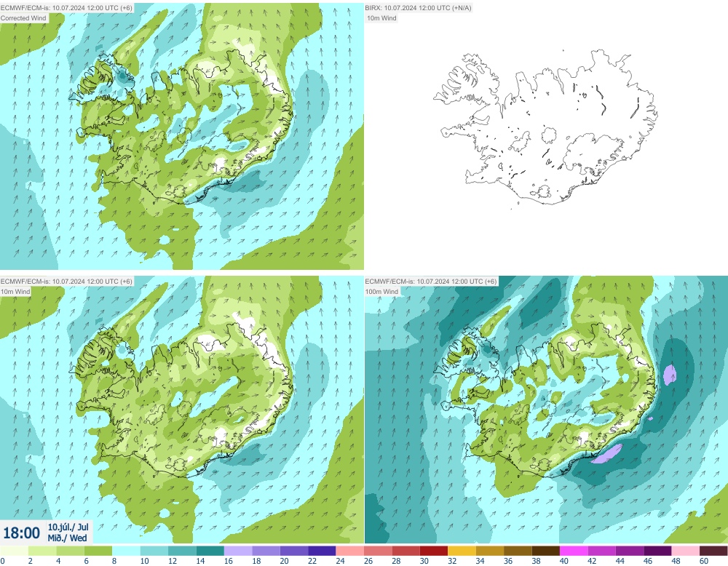Click the legend swatch between 42 and 44
This screenshot has width=728, height=566.
[x=602, y=551]
